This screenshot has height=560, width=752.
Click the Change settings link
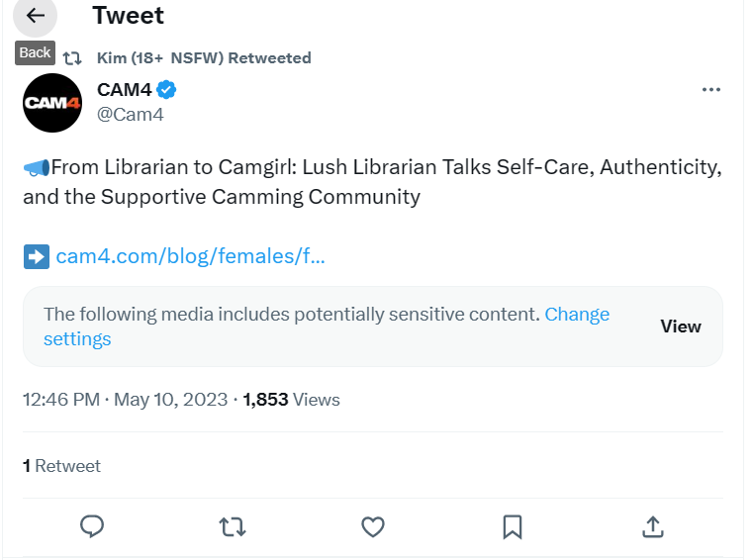[327, 327]
